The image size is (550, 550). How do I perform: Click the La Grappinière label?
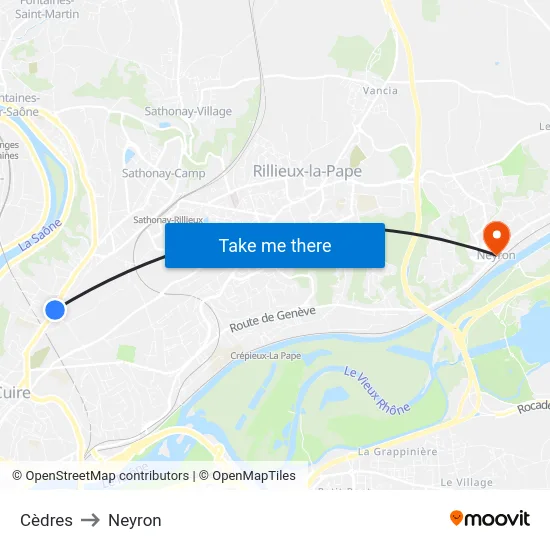[x=397, y=451]
